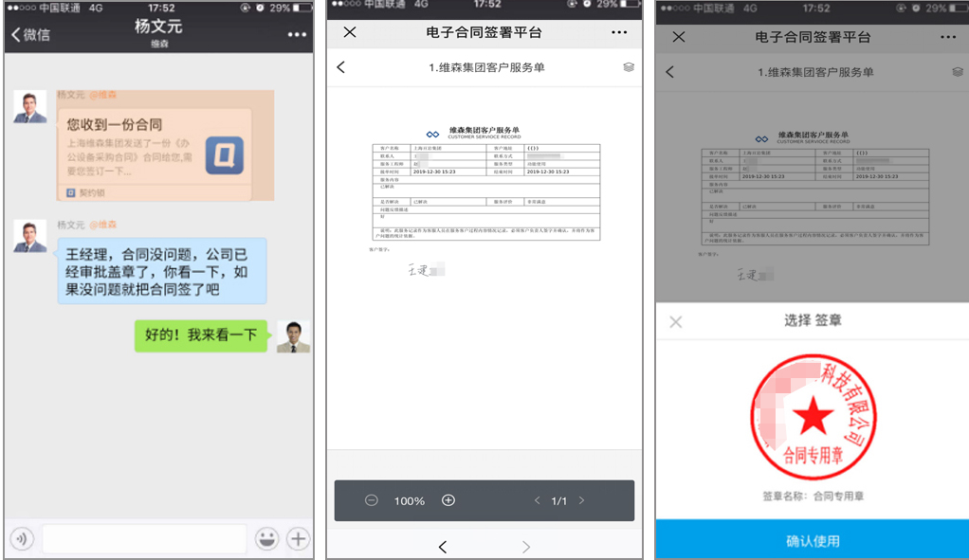Open the plus attachments menu in chat
The image size is (969, 560).
[x=299, y=539]
